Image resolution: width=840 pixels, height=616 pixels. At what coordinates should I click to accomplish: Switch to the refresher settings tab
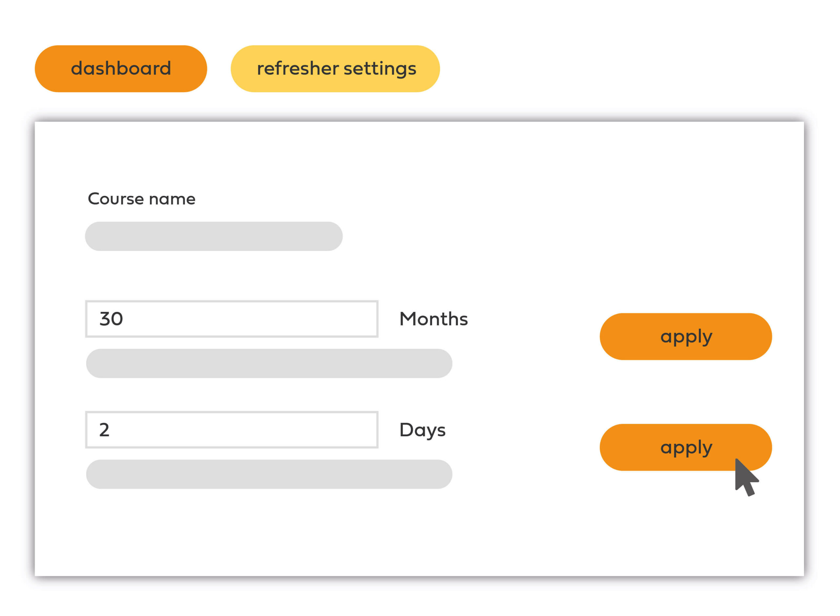pyautogui.click(x=335, y=69)
